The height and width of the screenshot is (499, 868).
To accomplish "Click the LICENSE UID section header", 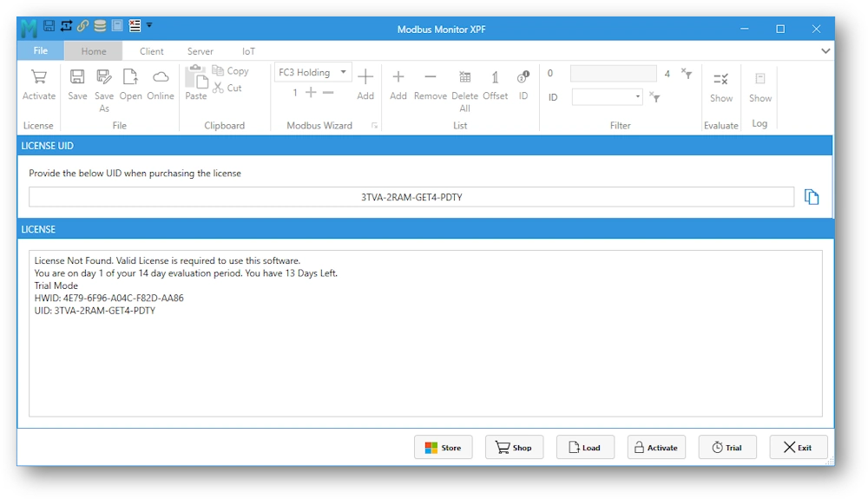I will [x=424, y=146].
